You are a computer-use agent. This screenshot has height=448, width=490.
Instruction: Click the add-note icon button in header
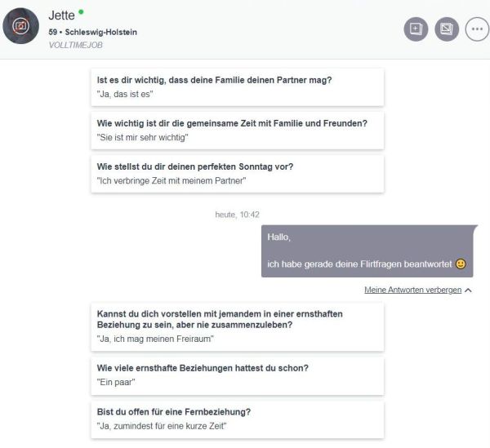416,29
